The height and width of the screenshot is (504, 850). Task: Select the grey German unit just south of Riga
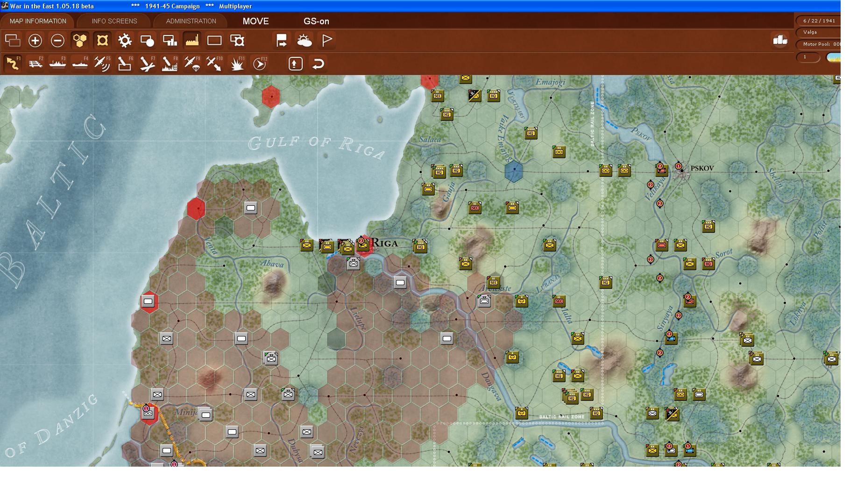click(x=354, y=264)
